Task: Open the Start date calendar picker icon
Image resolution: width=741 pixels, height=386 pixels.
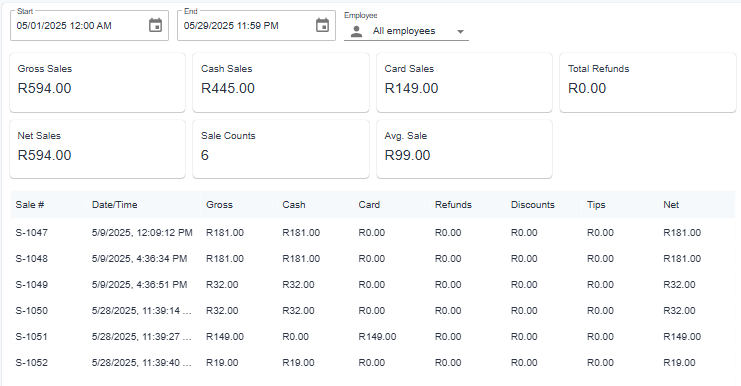Action: coord(155,25)
